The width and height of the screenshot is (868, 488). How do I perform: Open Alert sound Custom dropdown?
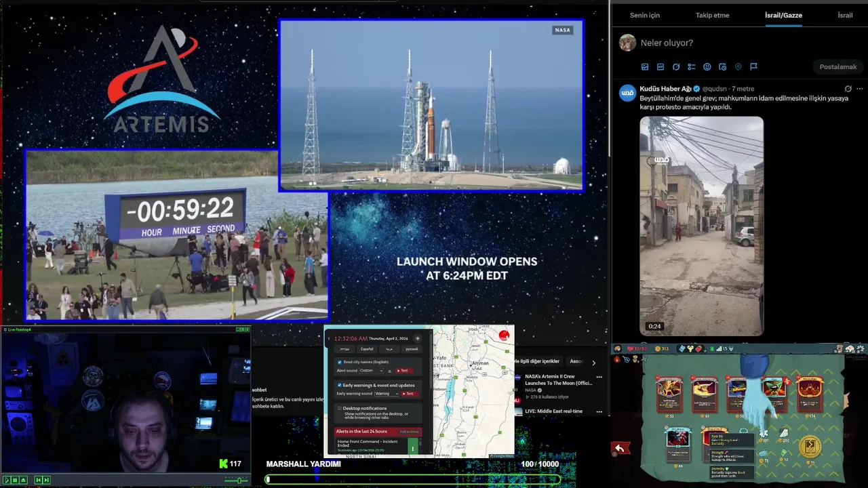[372, 371]
